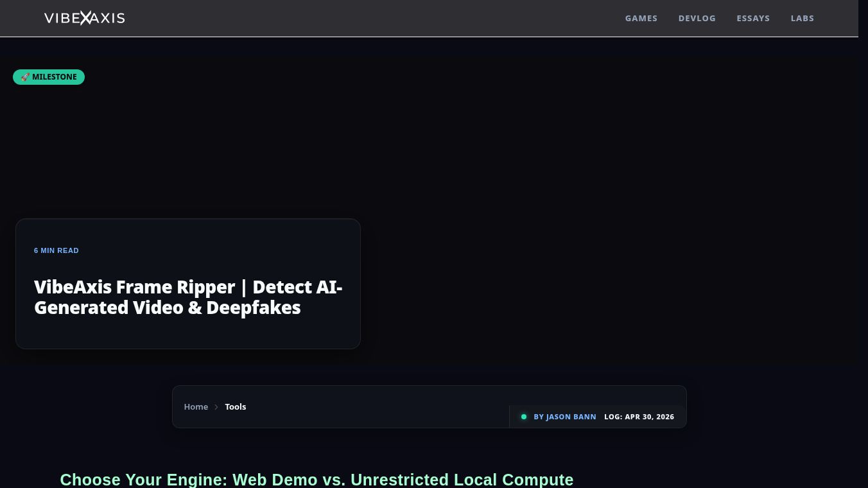Click the '6 MIN READ' label
This screenshot has height=488, width=868.
coord(56,250)
